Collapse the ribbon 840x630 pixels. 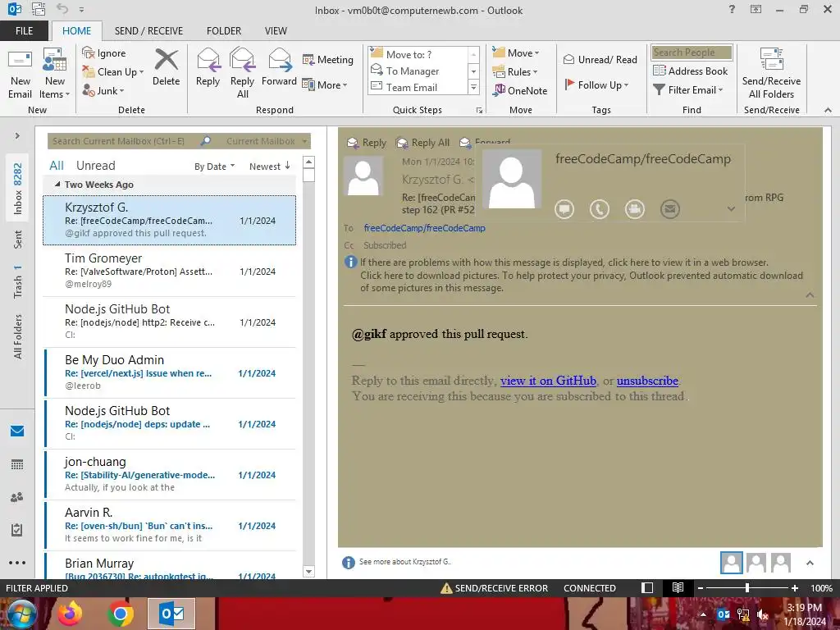tap(828, 110)
